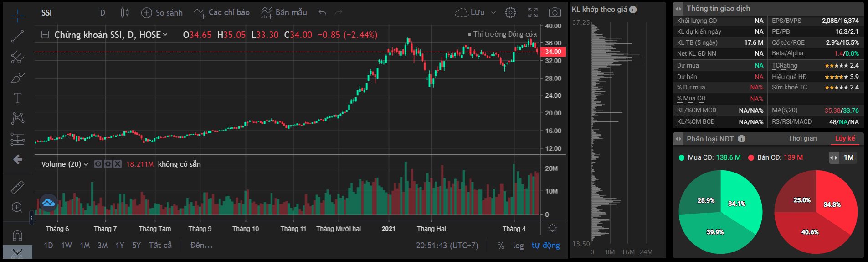Collapse the Phân loại NĐT panel
Viewport: 868px width, 262px height.
[678, 139]
